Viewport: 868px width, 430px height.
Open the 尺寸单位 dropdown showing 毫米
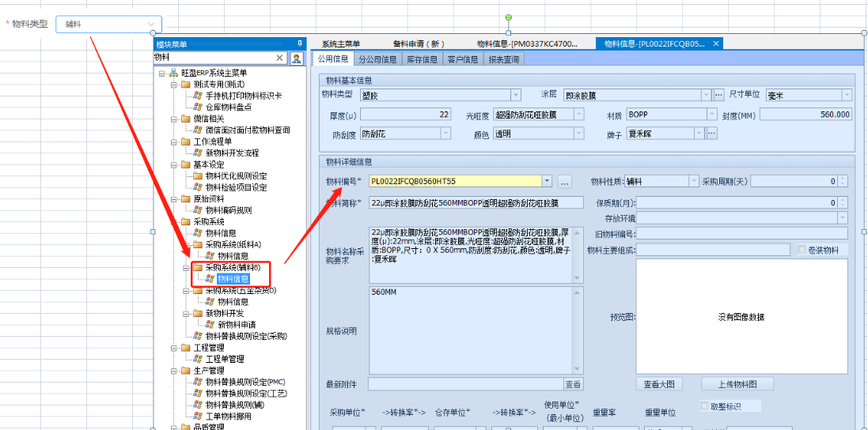(847, 95)
